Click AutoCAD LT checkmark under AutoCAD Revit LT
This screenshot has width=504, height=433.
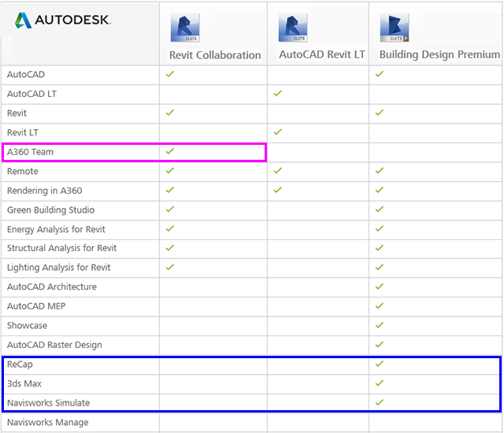tap(278, 93)
